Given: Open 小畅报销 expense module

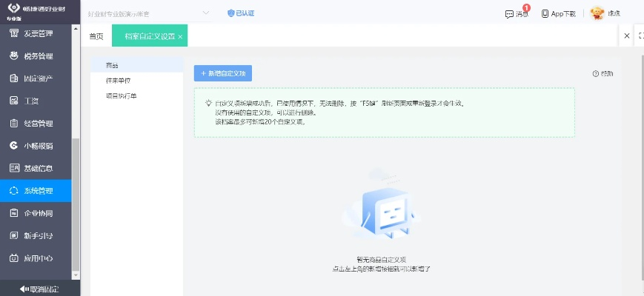Looking at the screenshot, I should click(37, 146).
